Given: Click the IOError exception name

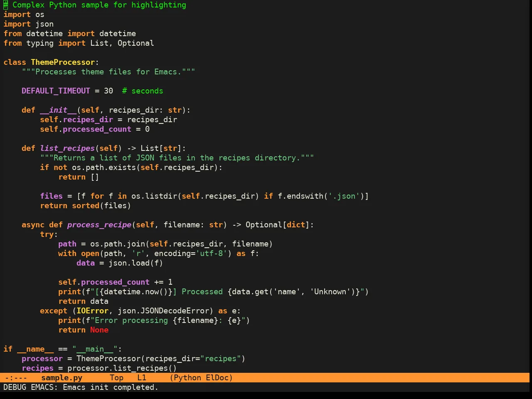Looking at the screenshot, I should point(92,311).
